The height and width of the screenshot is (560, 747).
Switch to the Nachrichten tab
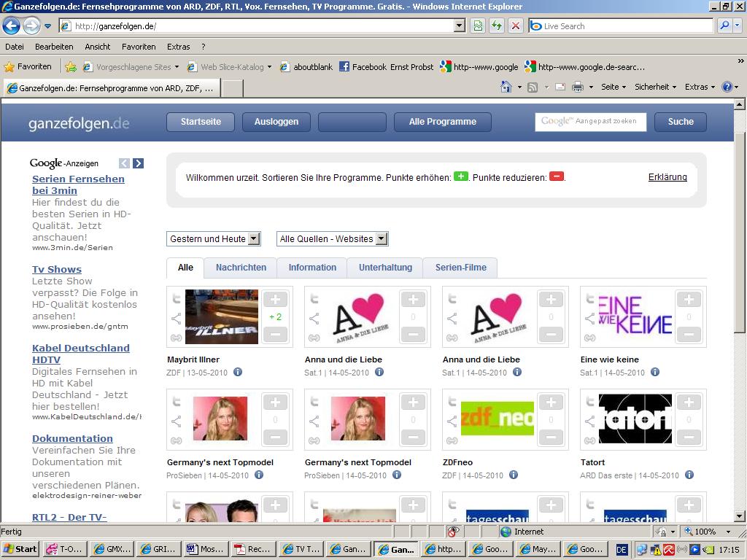coord(241,268)
